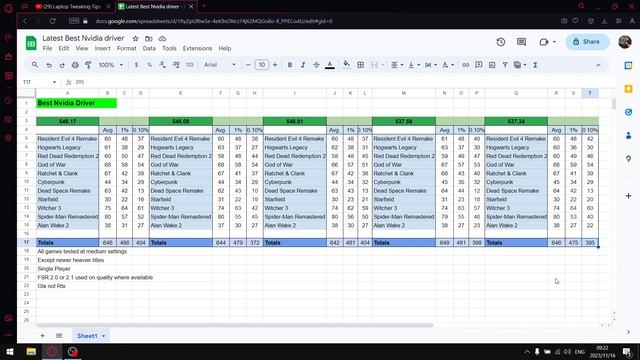Open the Extensions menu
640x360 pixels.
(197, 48)
